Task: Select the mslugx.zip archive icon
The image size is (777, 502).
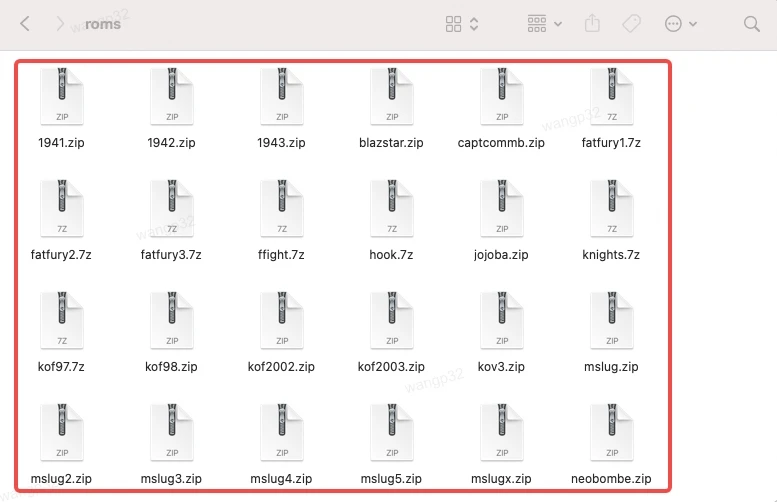Action: click(502, 432)
